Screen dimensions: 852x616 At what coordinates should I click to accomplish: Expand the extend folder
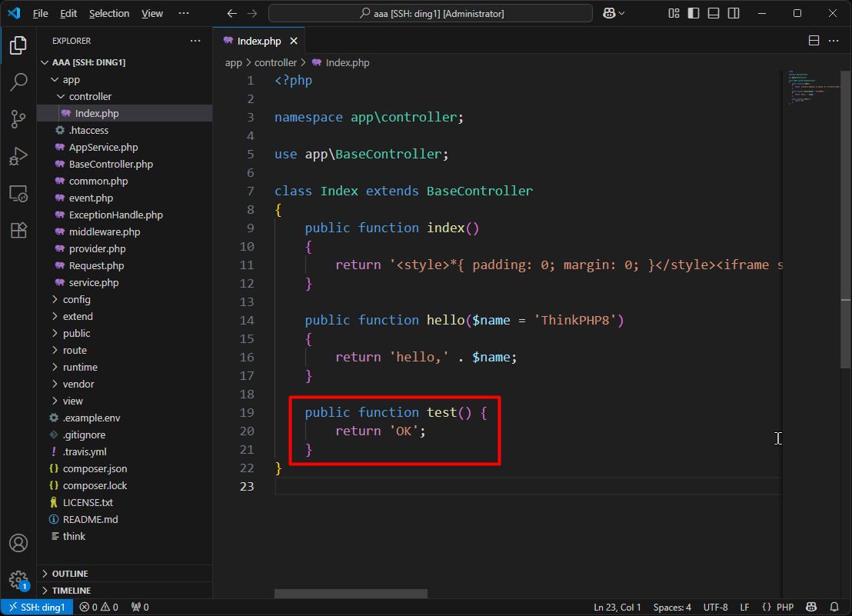tap(125, 317)
